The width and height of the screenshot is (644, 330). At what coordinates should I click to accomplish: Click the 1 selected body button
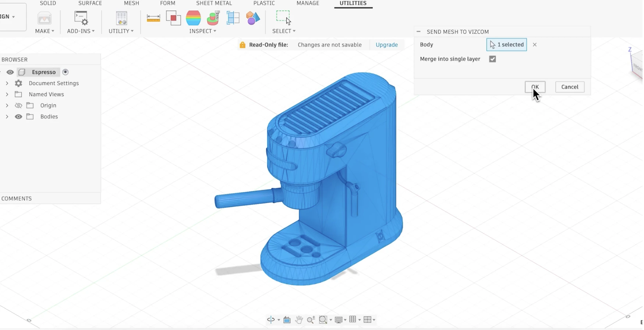[x=507, y=45]
